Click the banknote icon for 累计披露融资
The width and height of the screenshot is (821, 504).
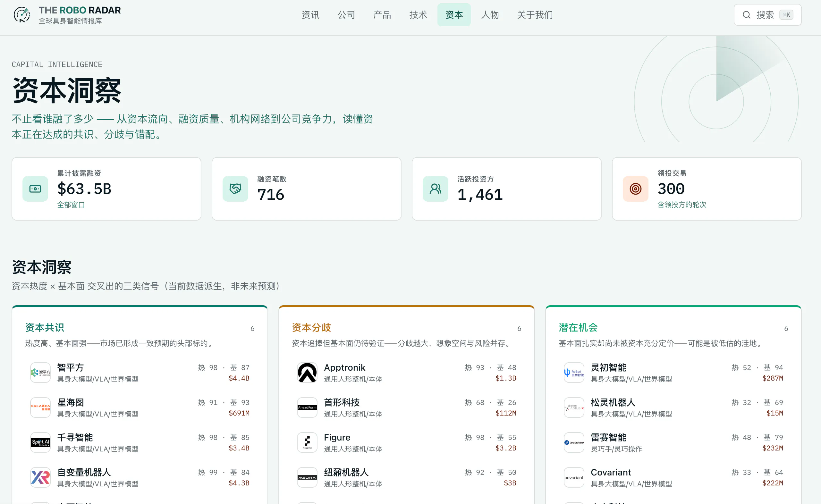[35, 189]
